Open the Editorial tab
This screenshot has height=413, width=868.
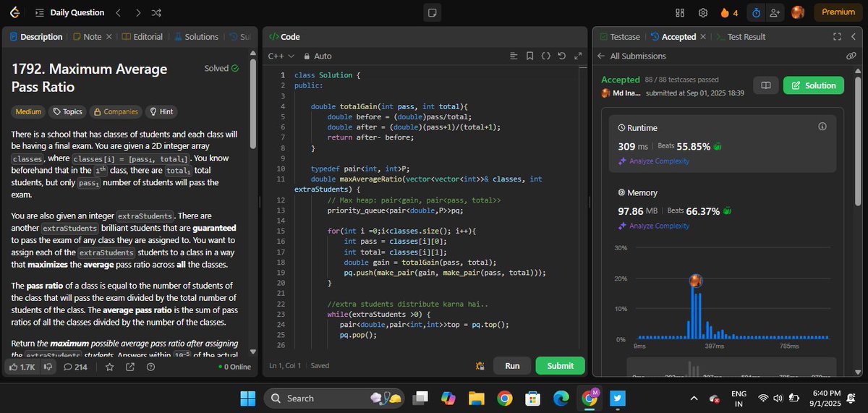[142, 37]
